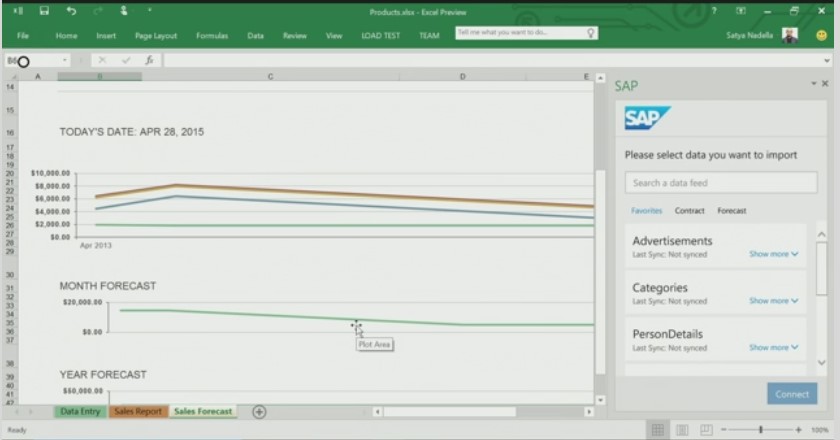
Task: Click the lightbulb icon in Tell me box
Action: pyautogui.click(x=590, y=33)
